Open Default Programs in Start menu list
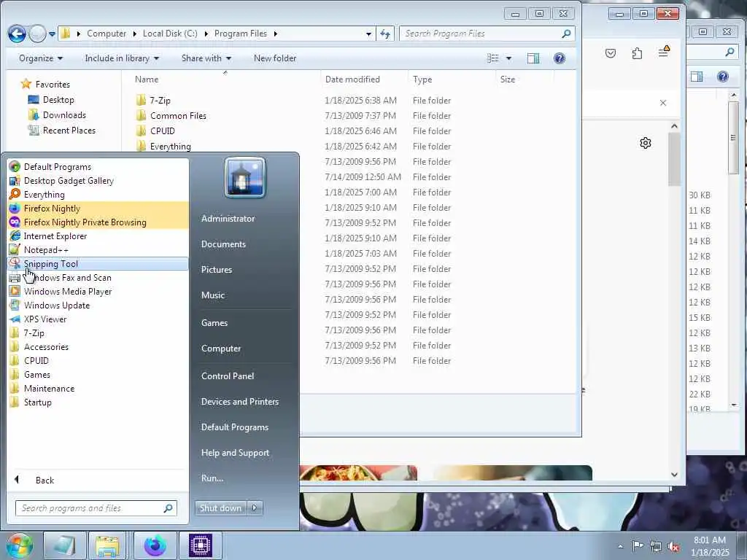747x560 pixels. (x=98, y=167)
